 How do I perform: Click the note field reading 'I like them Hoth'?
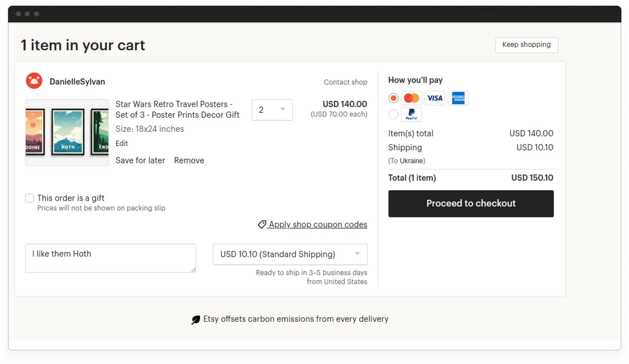(x=111, y=258)
